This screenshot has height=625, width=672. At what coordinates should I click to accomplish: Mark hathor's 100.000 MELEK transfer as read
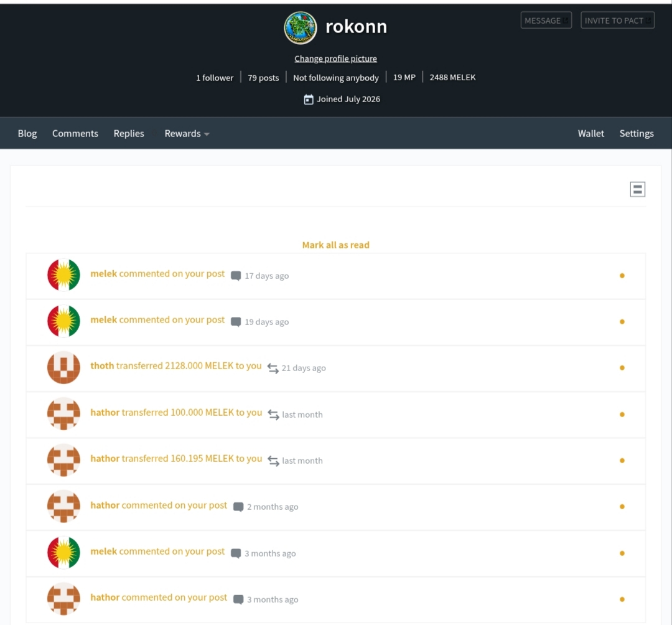click(622, 415)
